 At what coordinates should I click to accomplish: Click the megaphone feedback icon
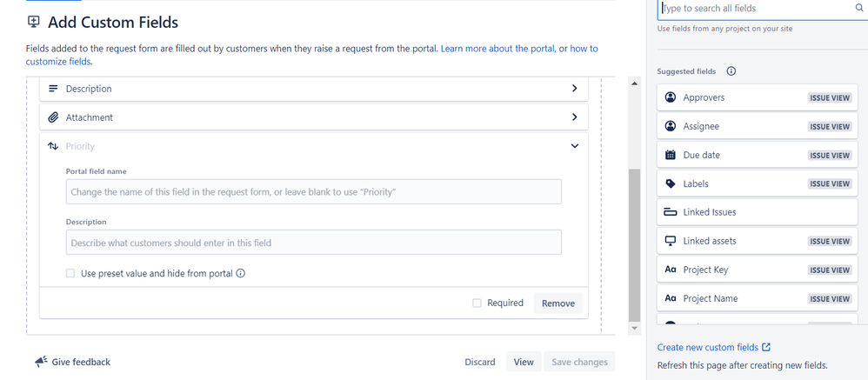coord(41,362)
